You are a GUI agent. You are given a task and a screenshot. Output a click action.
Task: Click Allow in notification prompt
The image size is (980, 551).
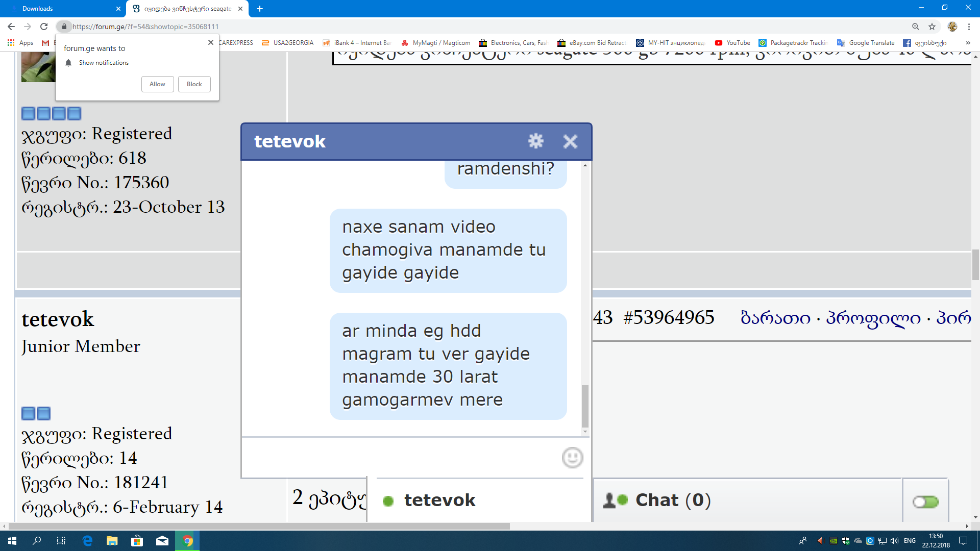[x=157, y=84]
